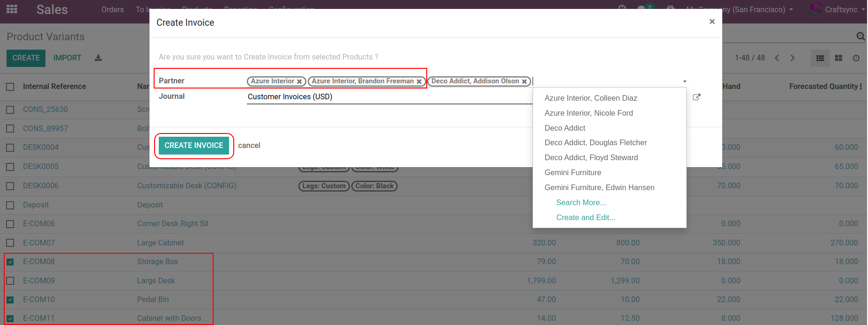Click Search More in dropdown list

581,202
